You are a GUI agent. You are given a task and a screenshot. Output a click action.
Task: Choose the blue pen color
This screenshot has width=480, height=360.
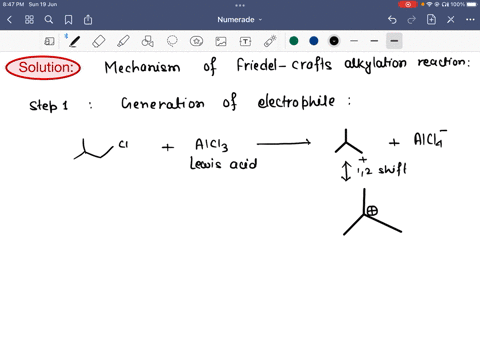click(x=314, y=41)
